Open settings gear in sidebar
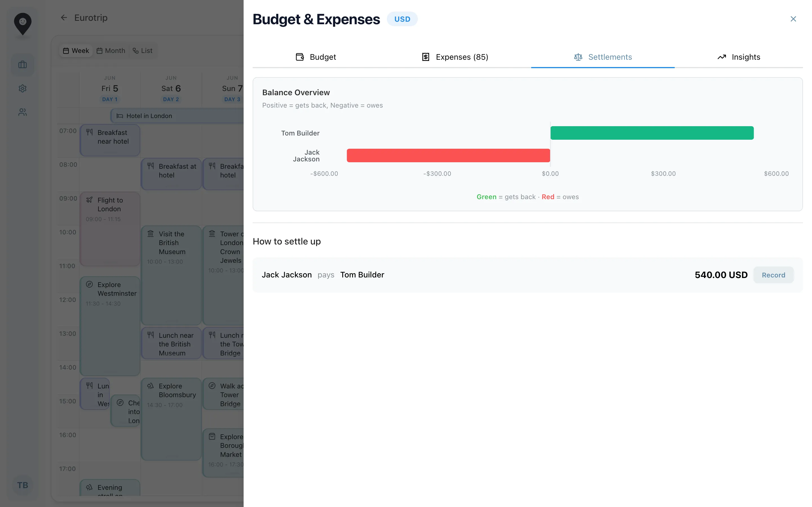Screen dimensions: 812x507 point(23,88)
